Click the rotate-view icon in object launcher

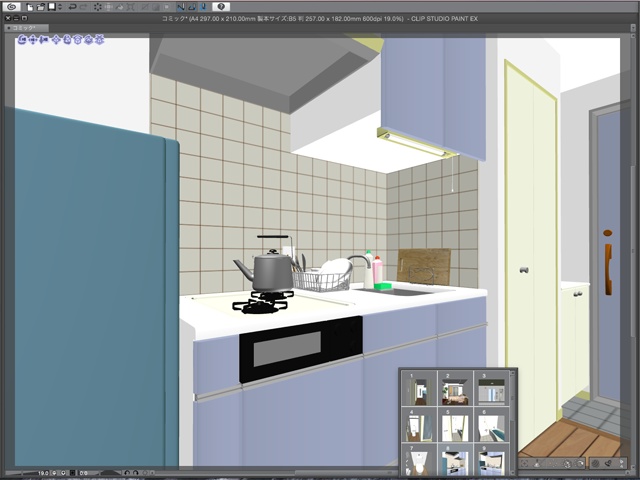point(580,464)
